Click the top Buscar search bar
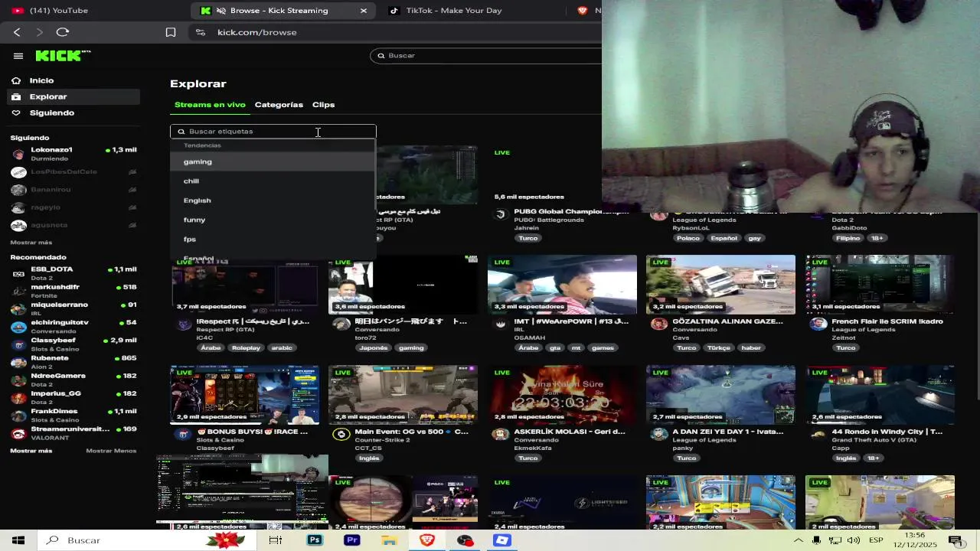Image resolution: width=980 pixels, height=551 pixels. pos(486,55)
